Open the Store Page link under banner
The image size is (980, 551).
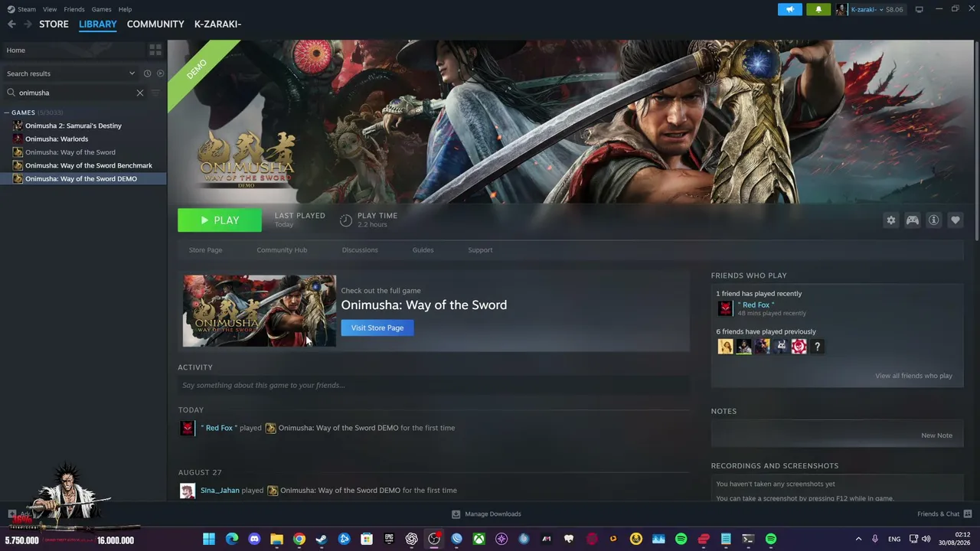click(205, 250)
